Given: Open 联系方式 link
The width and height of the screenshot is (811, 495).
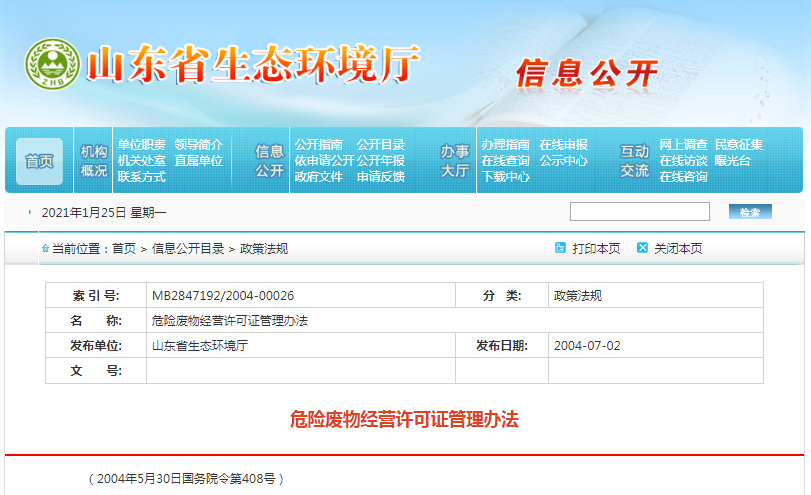Looking at the screenshot, I should pos(141,177).
